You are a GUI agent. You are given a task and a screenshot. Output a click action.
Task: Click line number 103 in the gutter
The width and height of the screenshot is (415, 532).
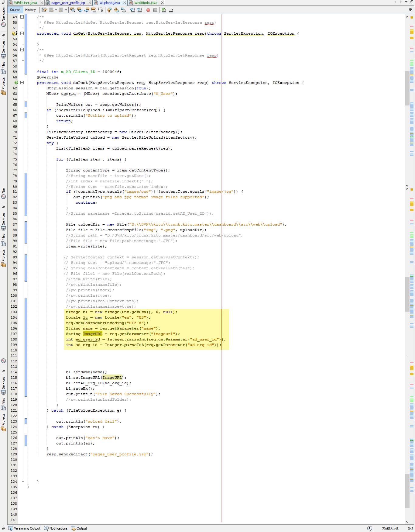click(14, 312)
